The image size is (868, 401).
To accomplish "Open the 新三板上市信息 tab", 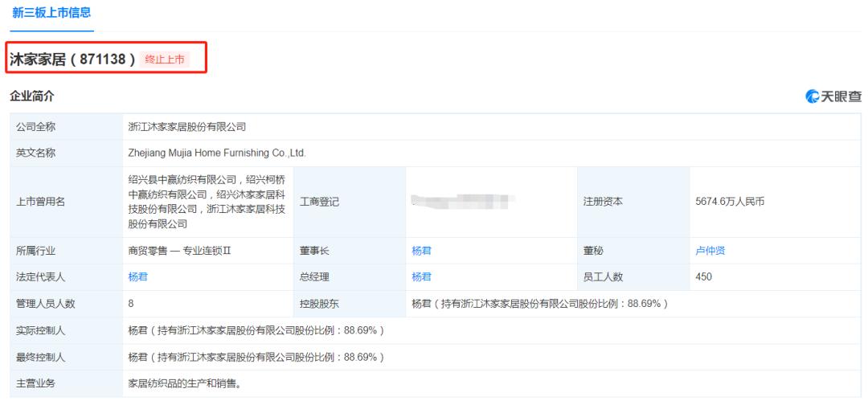I will coord(50,13).
